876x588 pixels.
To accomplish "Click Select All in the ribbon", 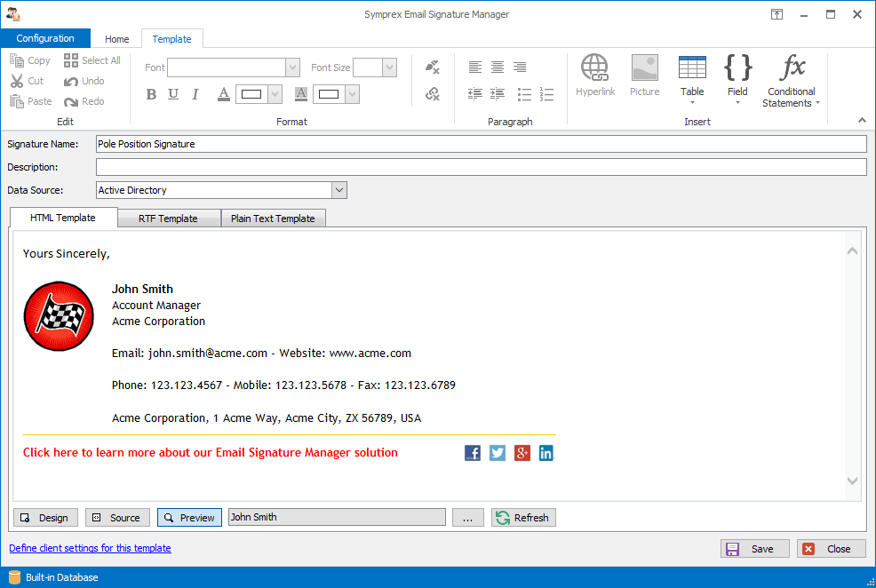I will click(92, 60).
